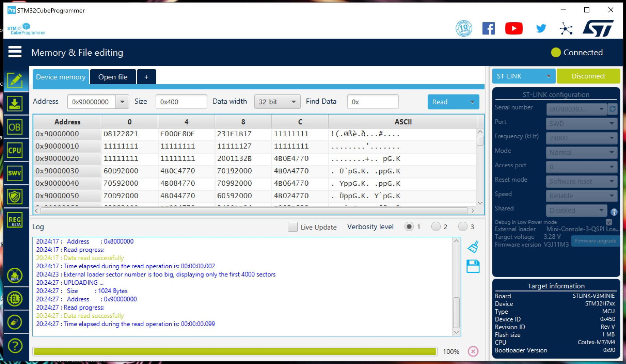Select cell 2001132B in memory table

tap(243, 159)
